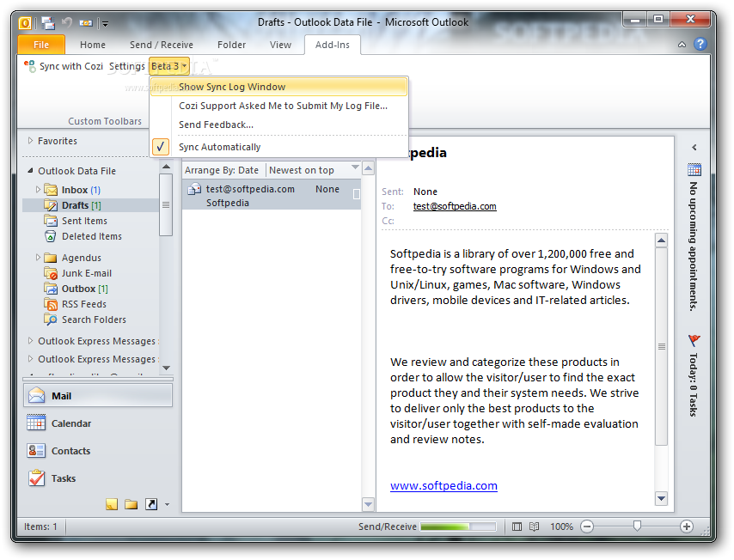Open the Junk E-mail folder

click(87, 273)
